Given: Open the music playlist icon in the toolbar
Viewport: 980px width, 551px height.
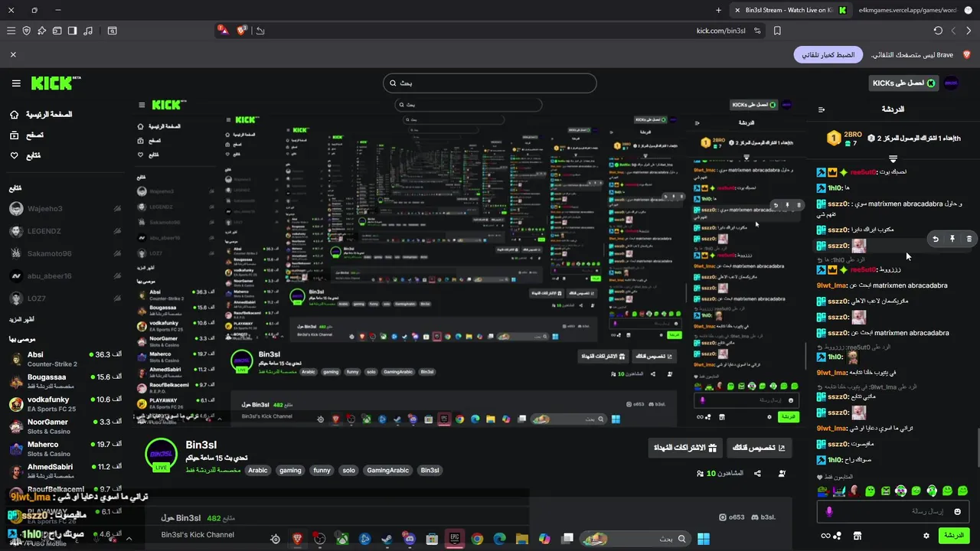Looking at the screenshot, I should [88, 31].
